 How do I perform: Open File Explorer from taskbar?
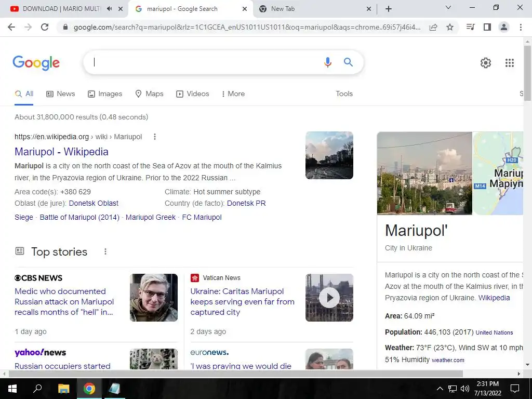[x=63, y=389]
